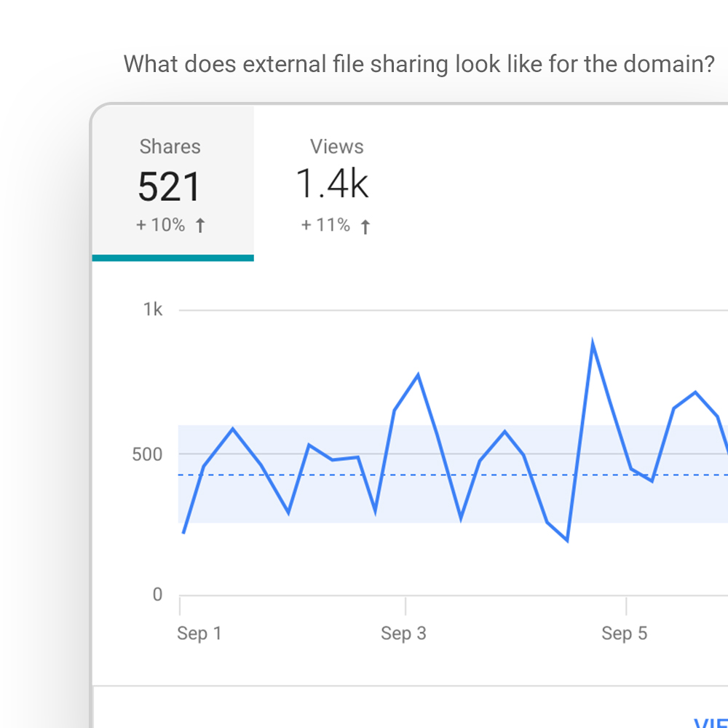Click the Views up-arrow trend icon

point(365,226)
